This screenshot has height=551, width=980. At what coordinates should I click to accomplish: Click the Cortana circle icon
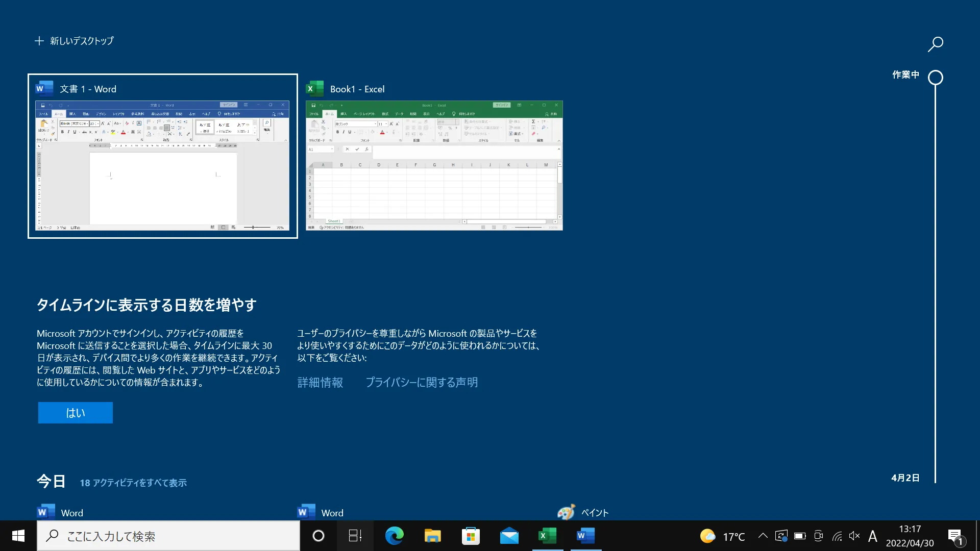[318, 536]
